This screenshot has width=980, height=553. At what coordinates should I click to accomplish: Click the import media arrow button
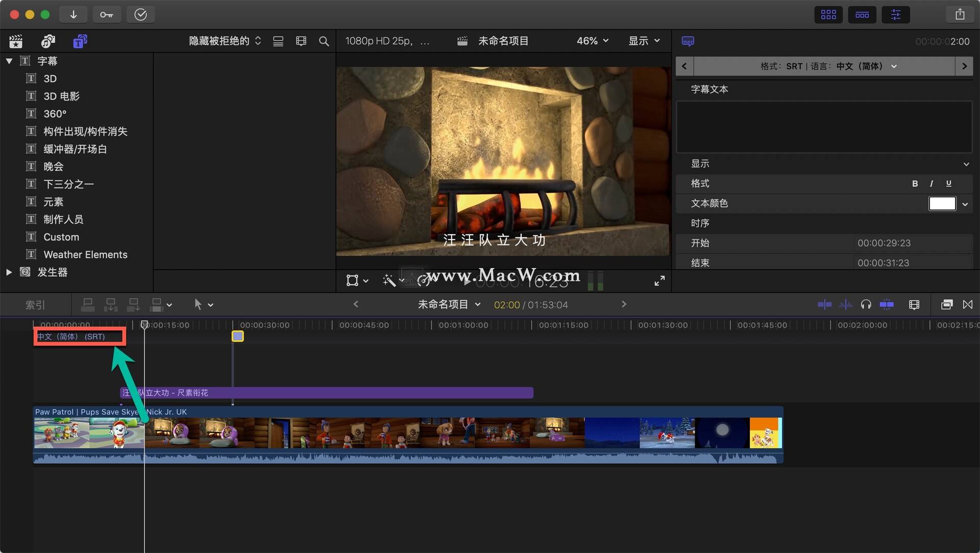(x=73, y=15)
